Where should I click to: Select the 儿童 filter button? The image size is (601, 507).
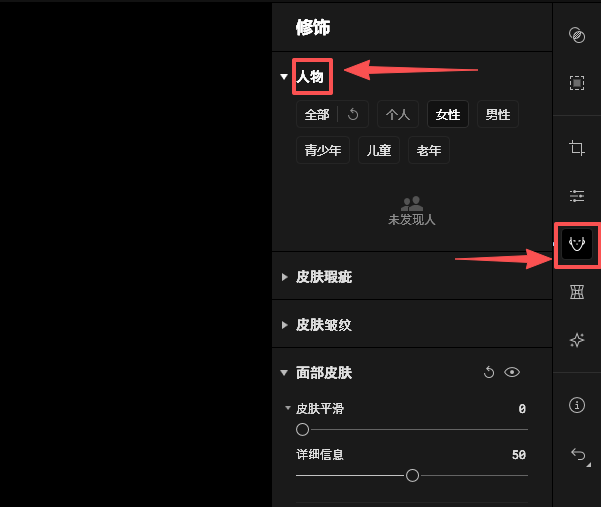379,150
